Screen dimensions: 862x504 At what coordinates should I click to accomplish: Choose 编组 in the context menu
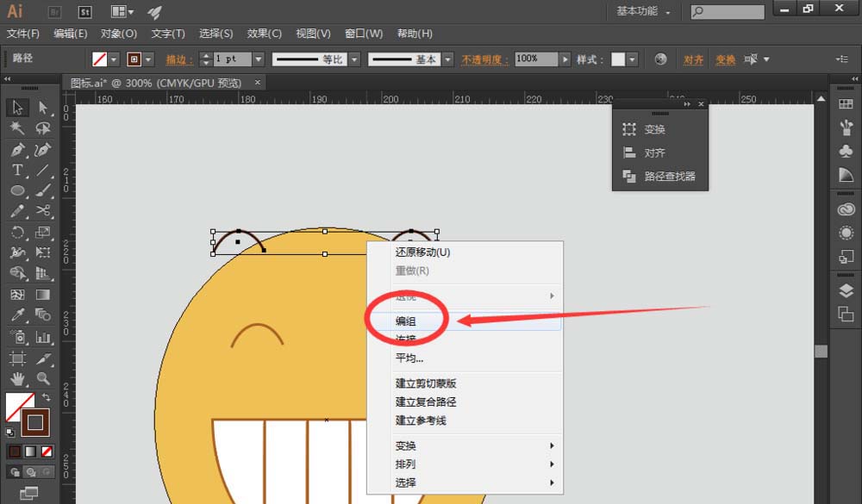[465, 321]
